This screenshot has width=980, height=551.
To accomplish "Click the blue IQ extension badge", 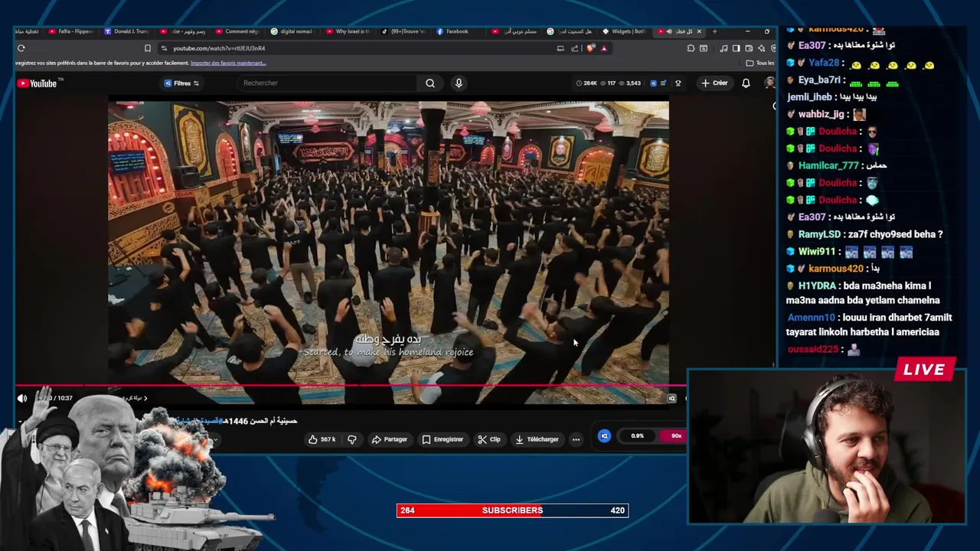I will coord(604,436).
